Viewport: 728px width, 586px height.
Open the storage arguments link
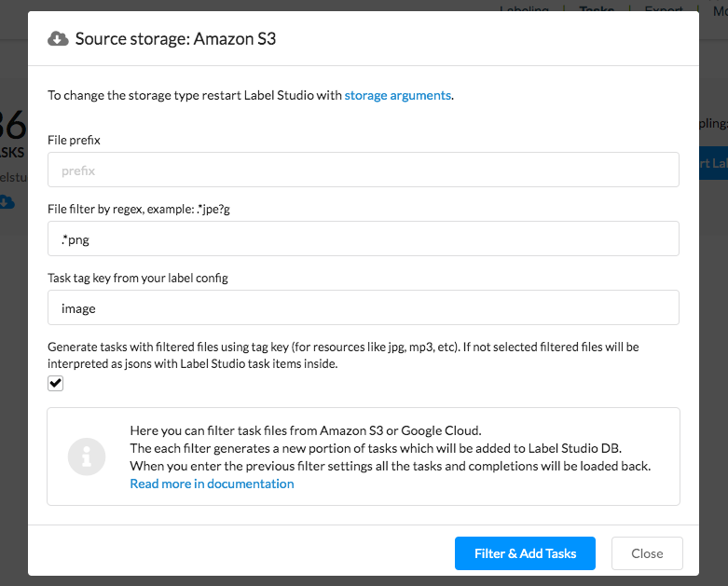[398, 95]
